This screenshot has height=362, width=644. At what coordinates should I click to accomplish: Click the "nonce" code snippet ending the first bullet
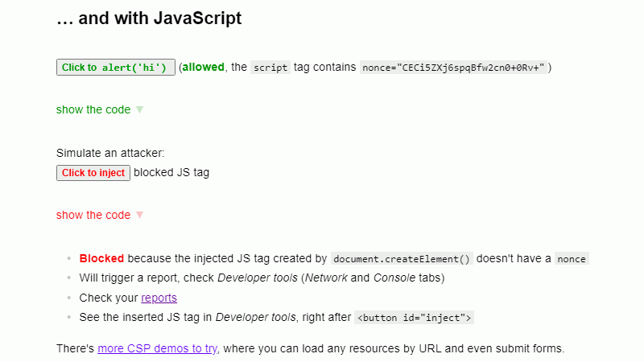pos(572,259)
